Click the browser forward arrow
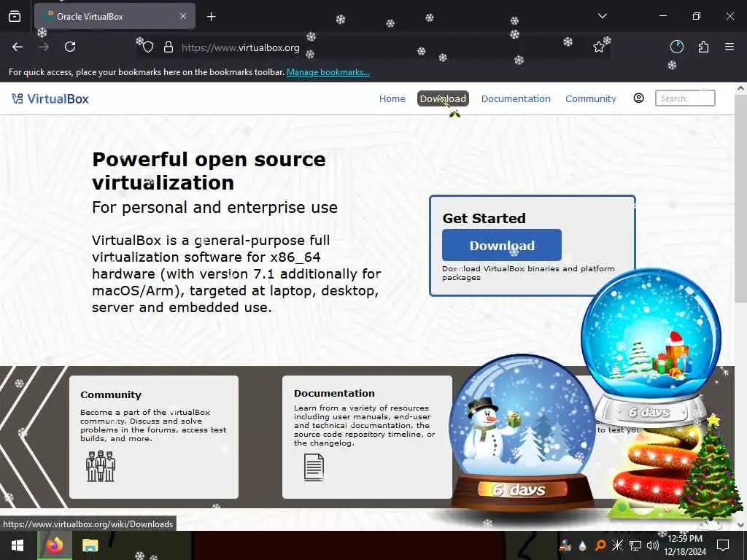The height and width of the screenshot is (560, 747). 44,47
